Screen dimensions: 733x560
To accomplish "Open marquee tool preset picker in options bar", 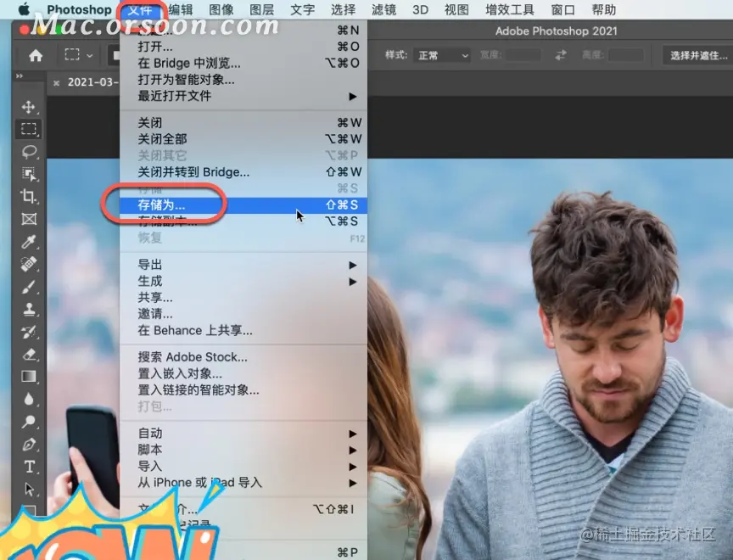I will [x=79, y=55].
